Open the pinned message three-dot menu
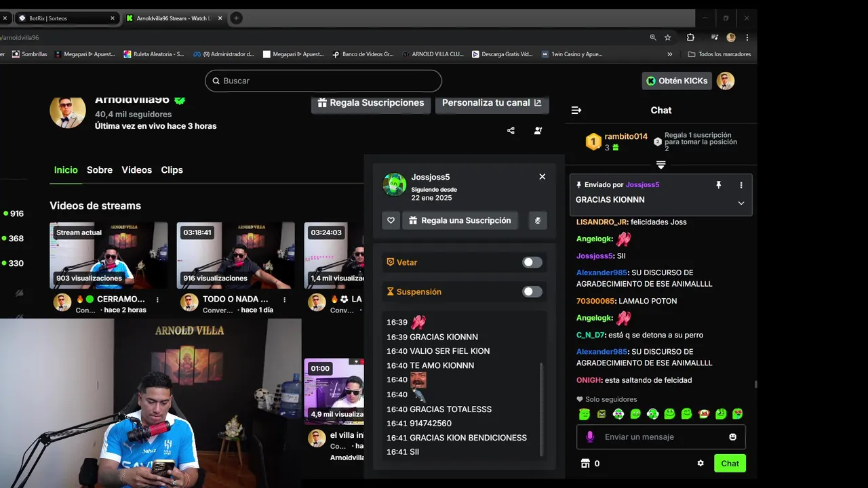This screenshot has width=868, height=488. pyautogui.click(x=741, y=184)
